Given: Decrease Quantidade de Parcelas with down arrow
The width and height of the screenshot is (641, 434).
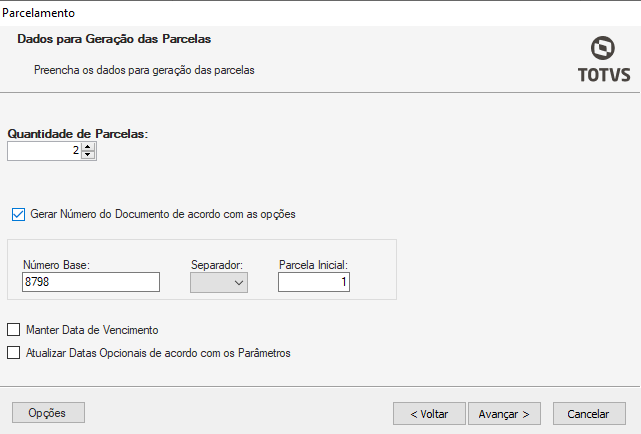Looking at the screenshot, I should (x=88, y=155).
